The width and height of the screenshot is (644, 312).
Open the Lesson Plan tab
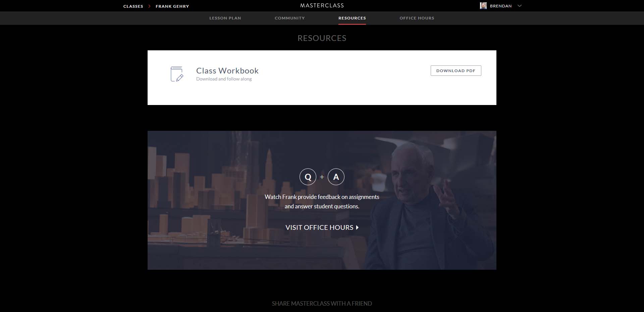click(225, 18)
